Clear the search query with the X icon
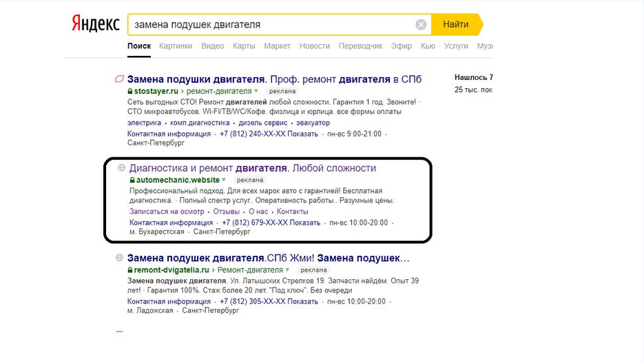 tap(421, 25)
